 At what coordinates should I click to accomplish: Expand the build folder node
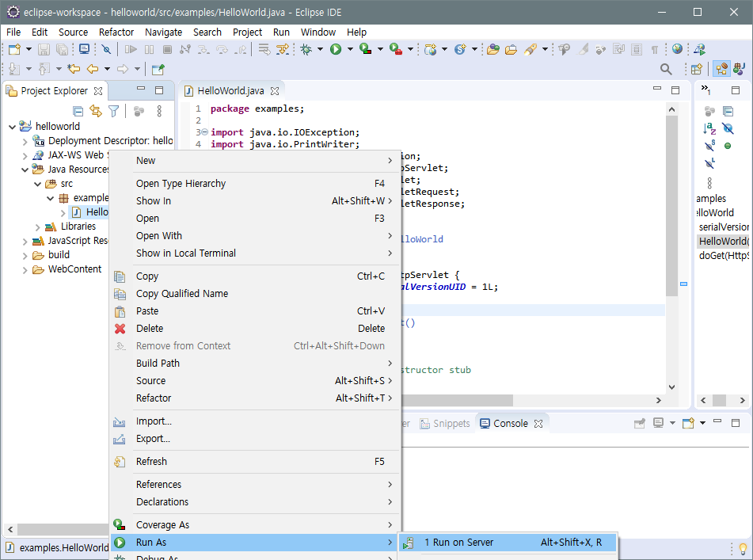pos(25,256)
